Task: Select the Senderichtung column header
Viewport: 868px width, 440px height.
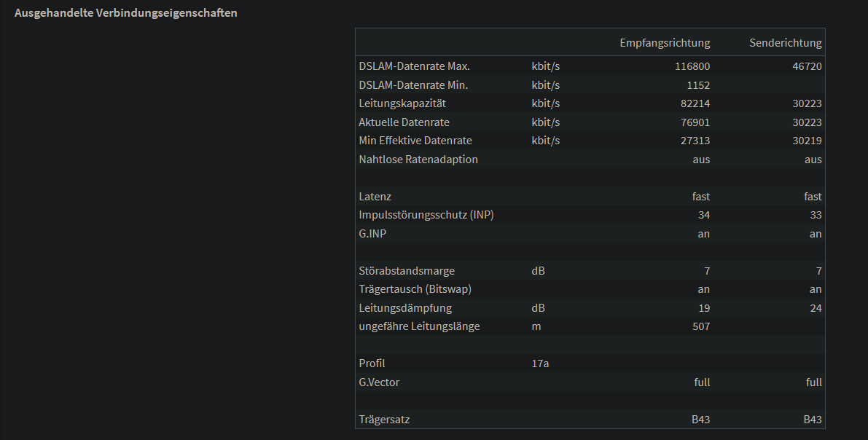Action: pyautogui.click(x=785, y=43)
